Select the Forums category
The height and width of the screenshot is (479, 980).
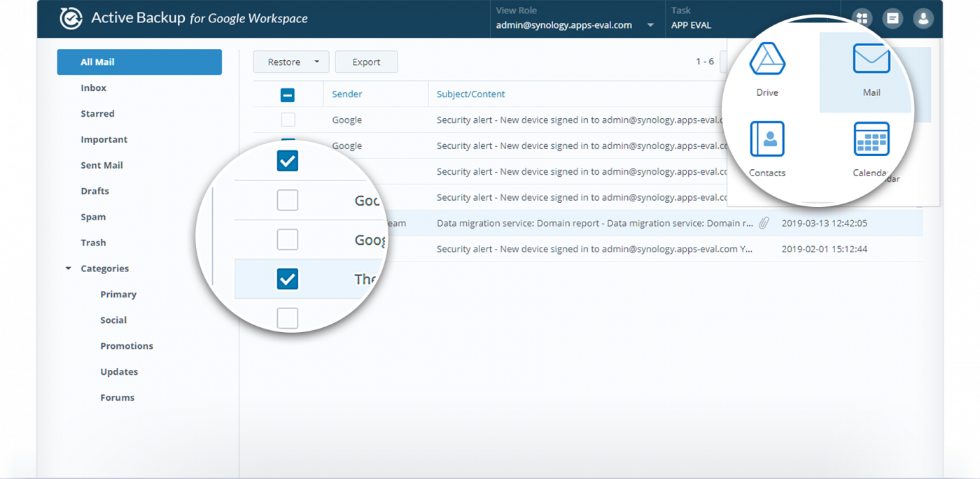[x=117, y=398]
